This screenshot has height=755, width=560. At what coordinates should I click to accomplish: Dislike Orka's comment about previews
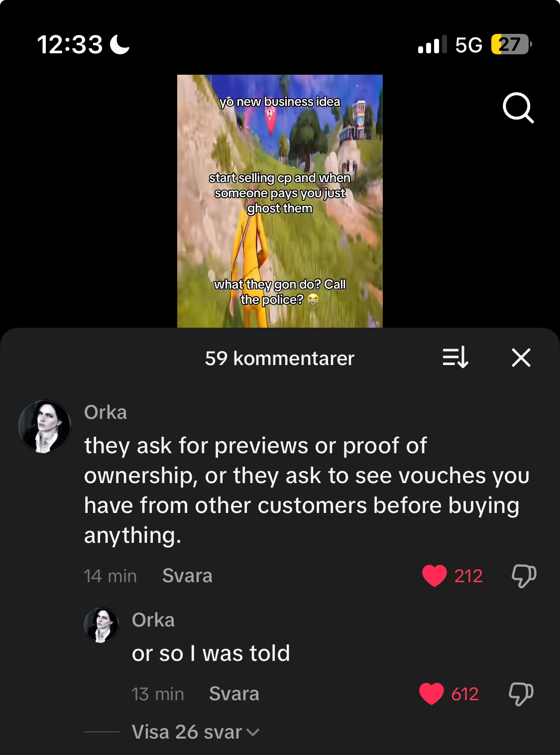pos(524,576)
